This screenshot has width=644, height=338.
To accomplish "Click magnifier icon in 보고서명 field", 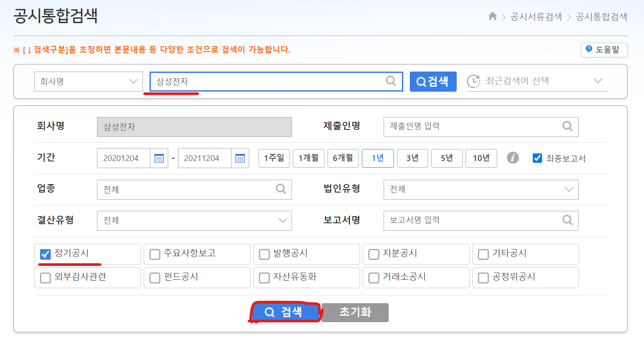I will click(567, 220).
